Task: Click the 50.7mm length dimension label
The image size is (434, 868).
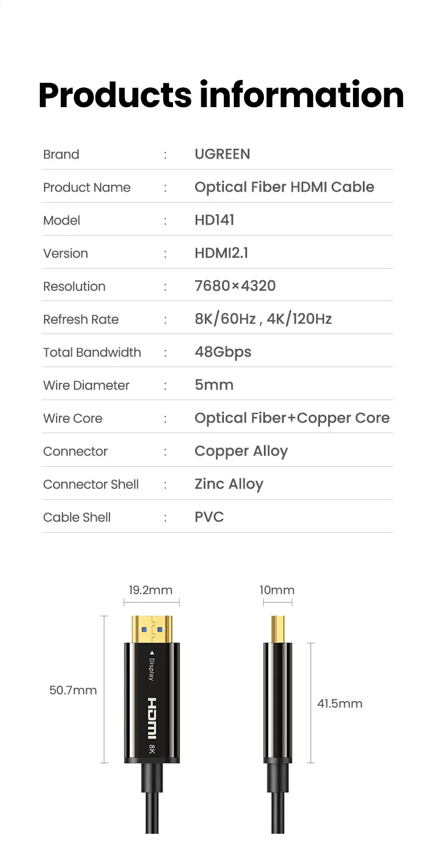Action: pyautogui.click(x=73, y=690)
